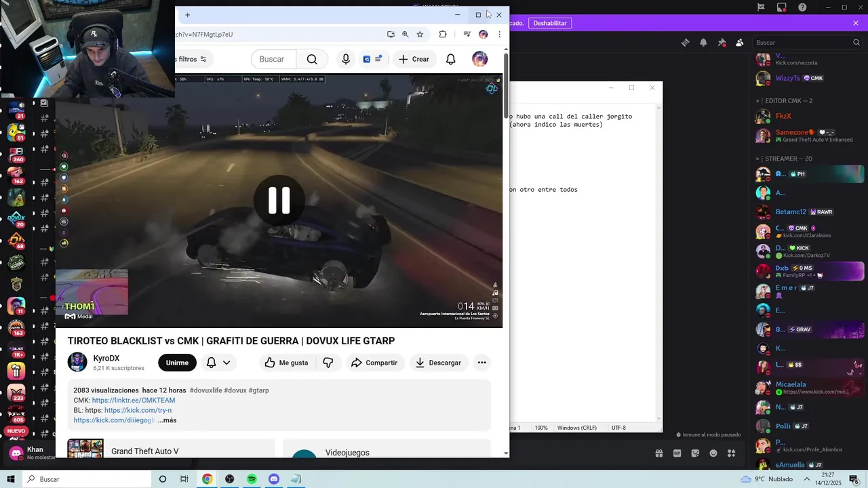
Task: Open Discord help question mark icon
Action: (x=803, y=7)
